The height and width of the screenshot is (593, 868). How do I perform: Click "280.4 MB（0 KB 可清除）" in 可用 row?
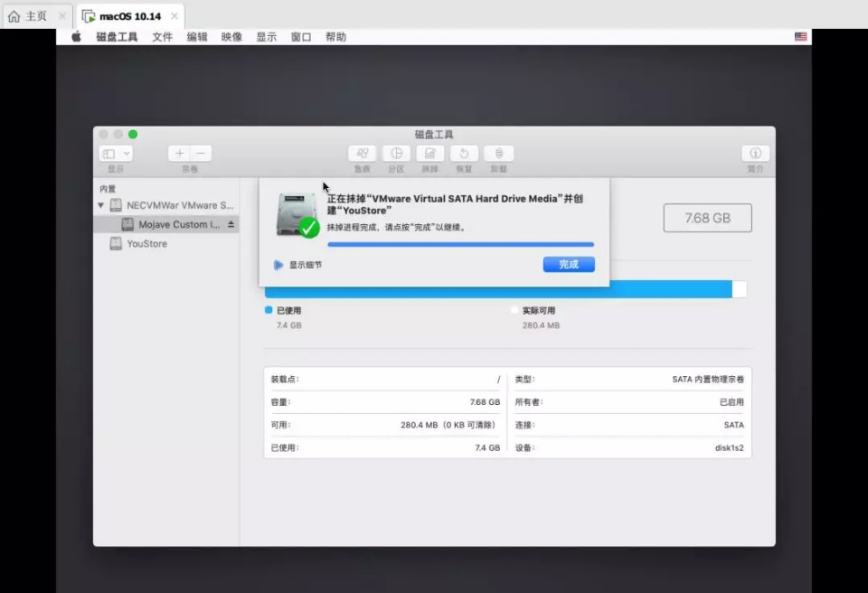[x=449, y=425]
